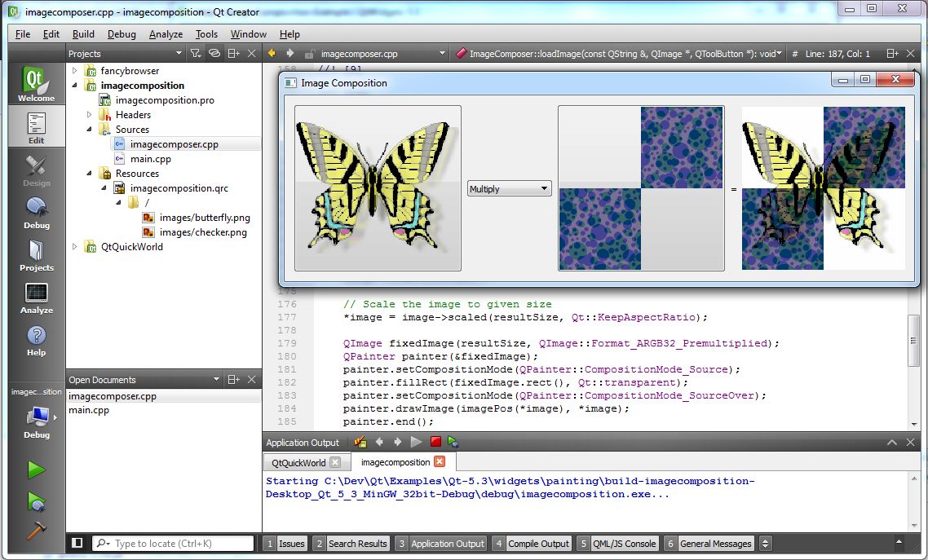Show the Search Results pane
928x560 pixels.
[351, 544]
